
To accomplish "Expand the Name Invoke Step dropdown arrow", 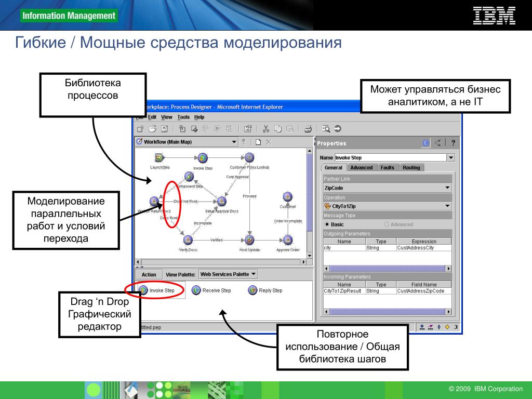I will 451,158.
